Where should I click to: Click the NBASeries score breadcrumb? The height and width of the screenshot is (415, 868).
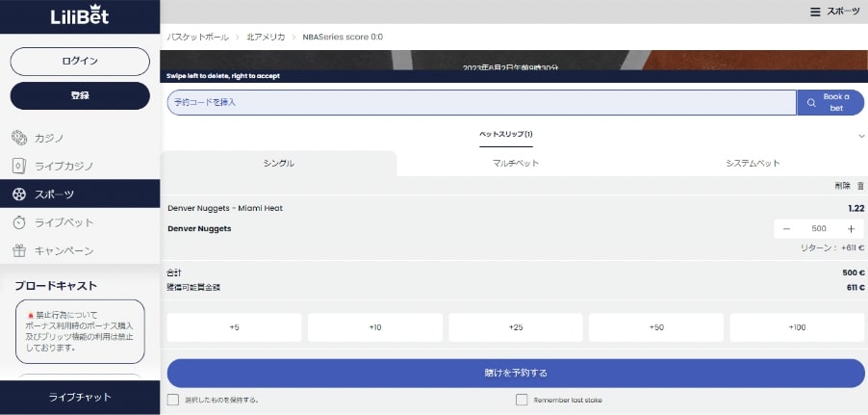click(343, 38)
